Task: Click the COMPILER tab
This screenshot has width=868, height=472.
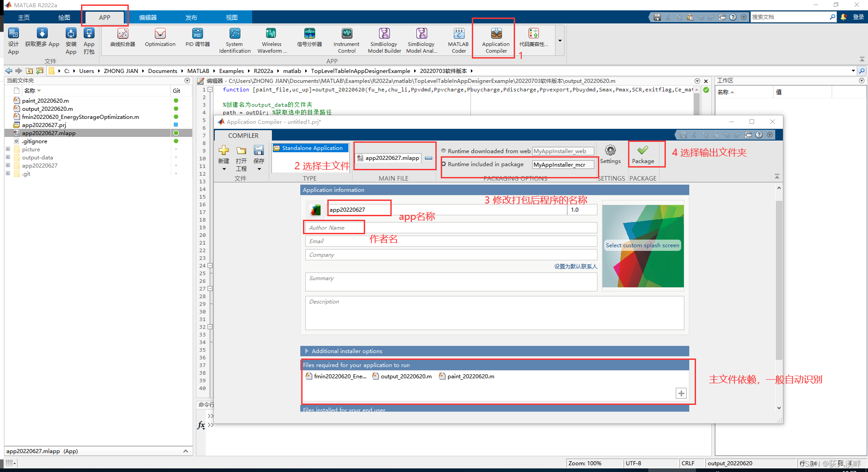Action: pyautogui.click(x=243, y=136)
